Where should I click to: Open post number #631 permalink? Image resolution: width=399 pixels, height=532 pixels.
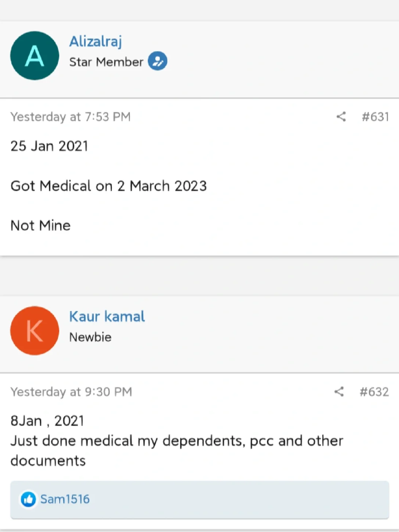tap(375, 117)
